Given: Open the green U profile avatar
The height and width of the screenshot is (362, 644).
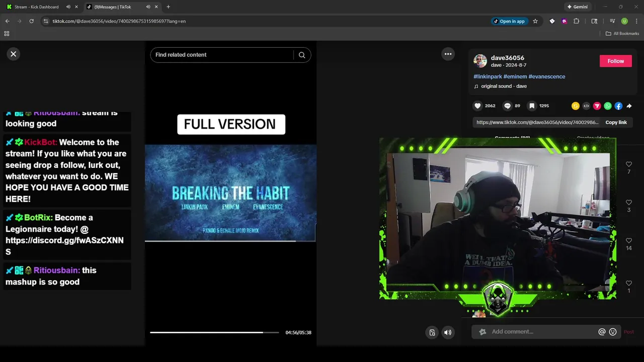Looking at the screenshot, I should tap(624, 21).
